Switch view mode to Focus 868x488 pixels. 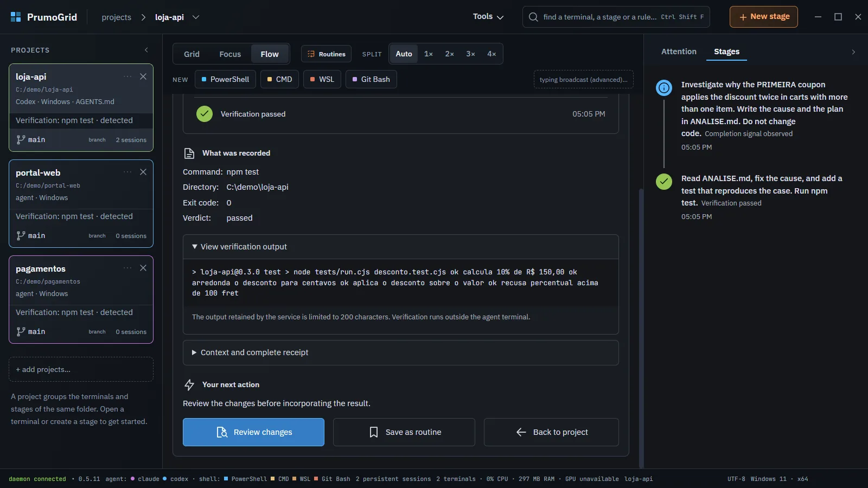(230, 54)
